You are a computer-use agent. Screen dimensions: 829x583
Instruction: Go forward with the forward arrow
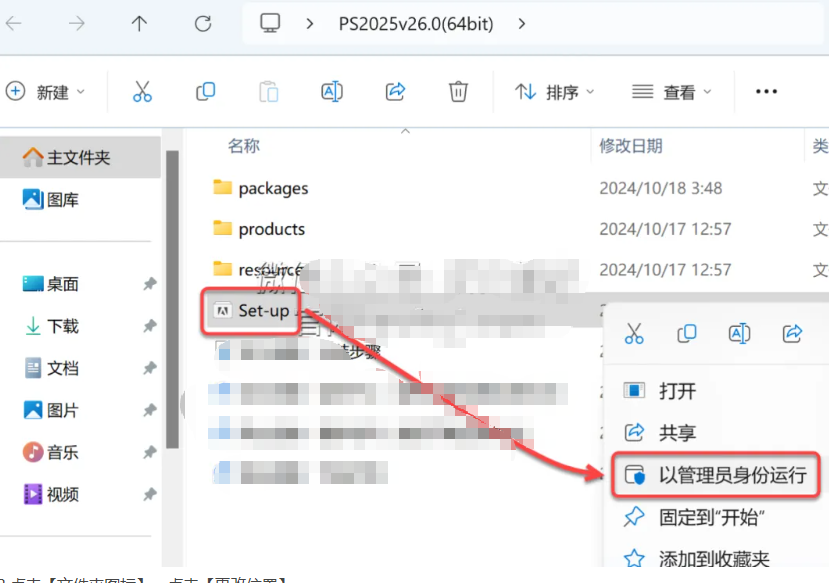pyautogui.click(x=77, y=23)
